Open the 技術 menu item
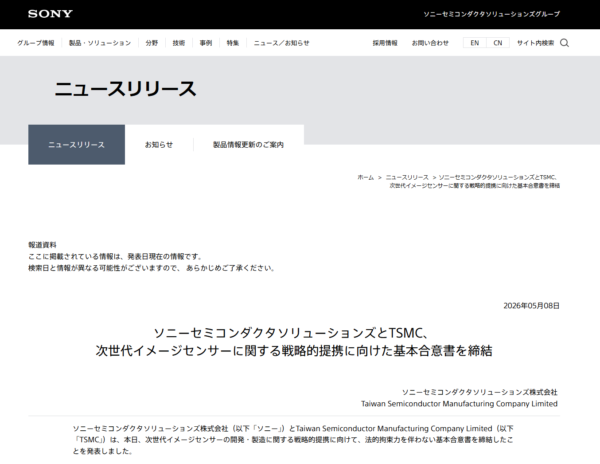The width and height of the screenshot is (600, 464). 179,43
